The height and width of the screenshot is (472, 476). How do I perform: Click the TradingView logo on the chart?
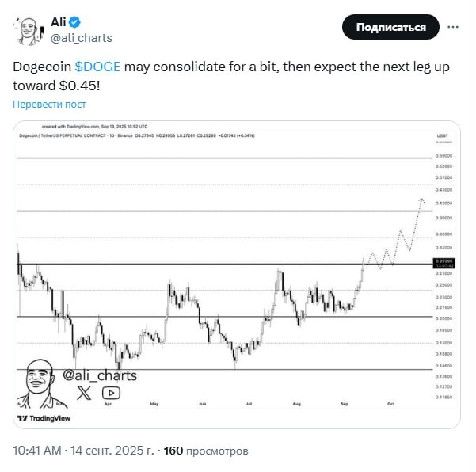(44, 418)
